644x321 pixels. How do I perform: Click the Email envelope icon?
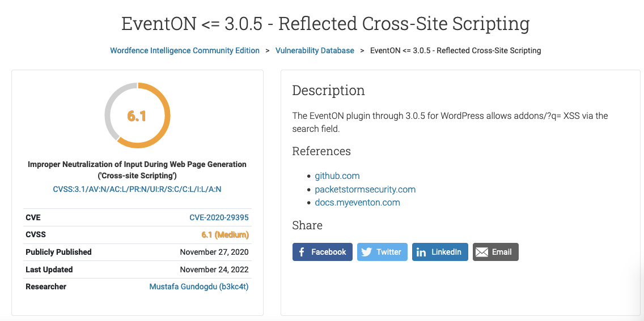tap(482, 252)
